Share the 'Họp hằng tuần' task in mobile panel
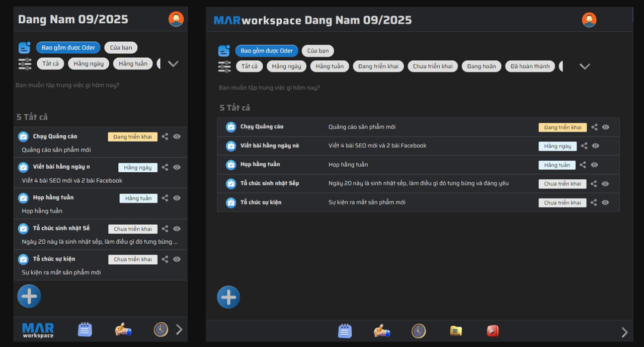Screen dimensions: 644x347 (165, 198)
